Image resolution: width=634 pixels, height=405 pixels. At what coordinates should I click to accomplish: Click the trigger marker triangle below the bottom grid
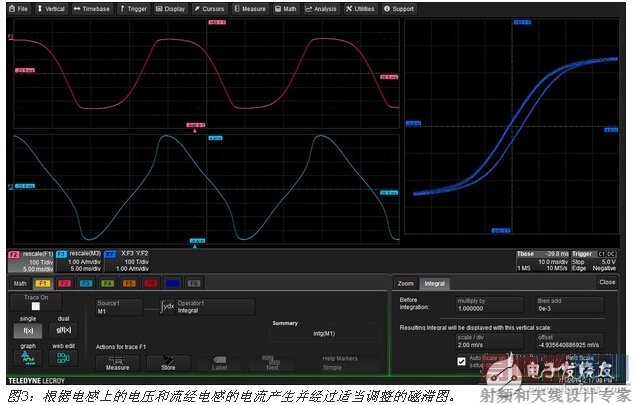click(x=195, y=246)
